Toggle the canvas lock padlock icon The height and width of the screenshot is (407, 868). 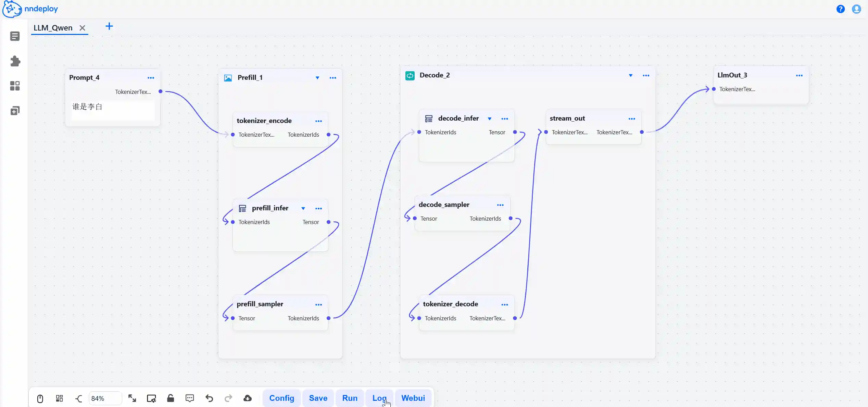pos(171,398)
